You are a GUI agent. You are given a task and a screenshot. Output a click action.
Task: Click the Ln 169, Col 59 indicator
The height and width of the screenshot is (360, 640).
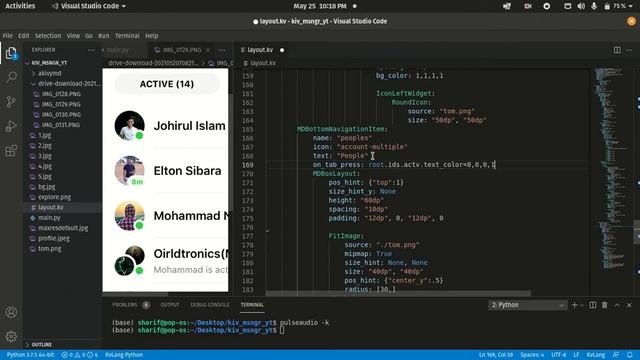click(496, 355)
